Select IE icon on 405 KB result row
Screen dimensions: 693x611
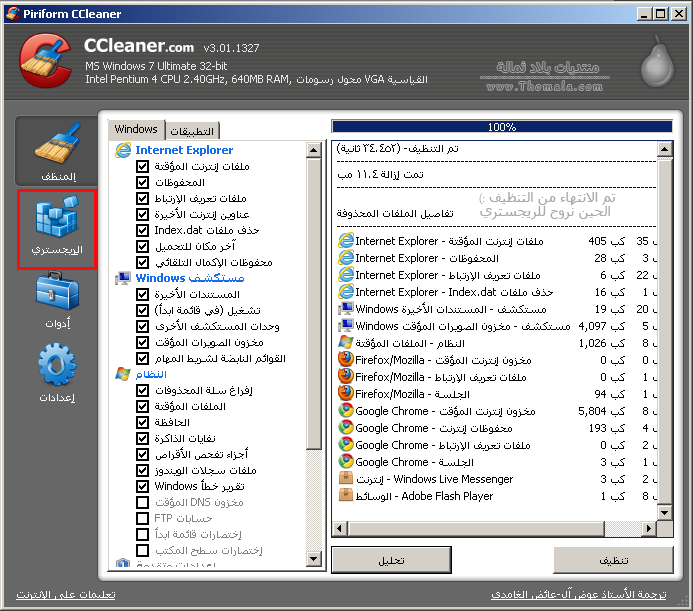[x=346, y=241]
